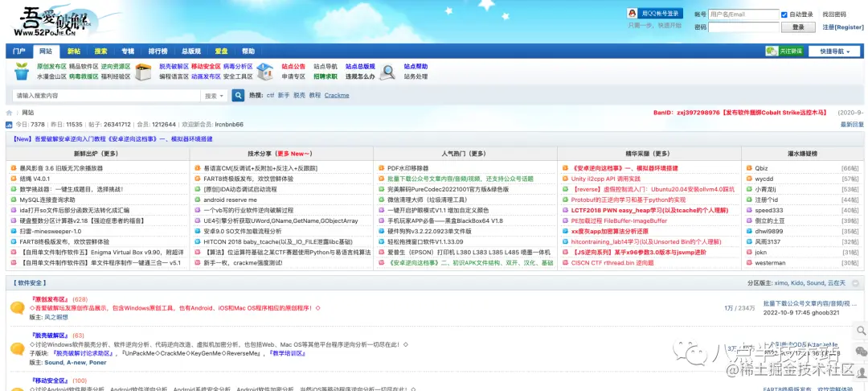Click the QQ penguin login icon
The width and height of the screenshot is (868, 391).
(x=632, y=14)
